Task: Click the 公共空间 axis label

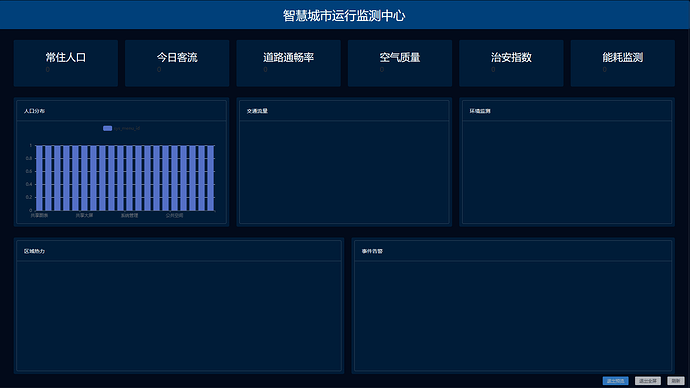Action: click(x=174, y=216)
